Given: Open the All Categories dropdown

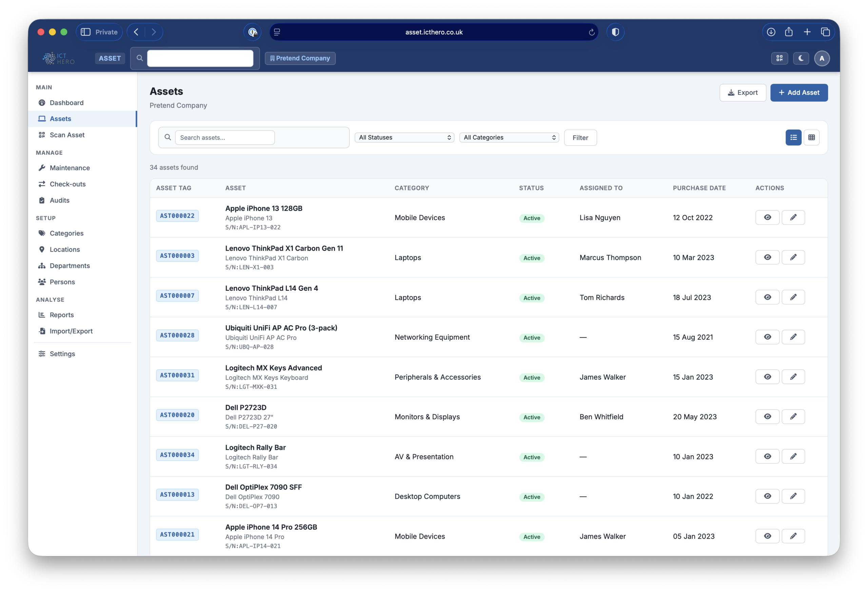Looking at the screenshot, I should click(509, 137).
